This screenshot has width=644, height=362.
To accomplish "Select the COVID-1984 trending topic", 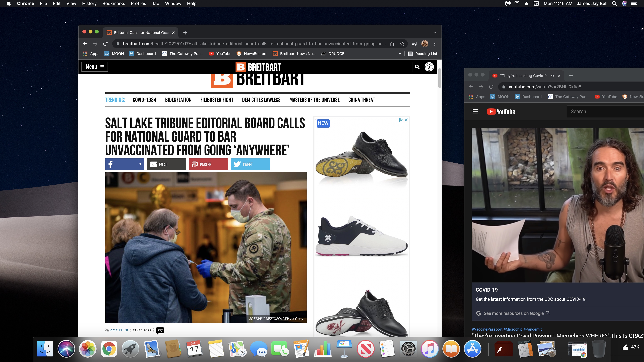I will 144,100.
